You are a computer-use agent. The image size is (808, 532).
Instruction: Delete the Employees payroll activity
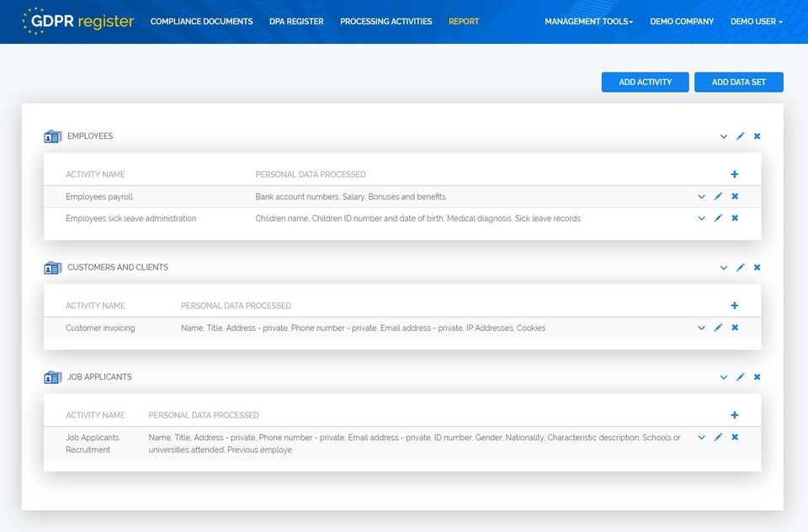tap(735, 196)
